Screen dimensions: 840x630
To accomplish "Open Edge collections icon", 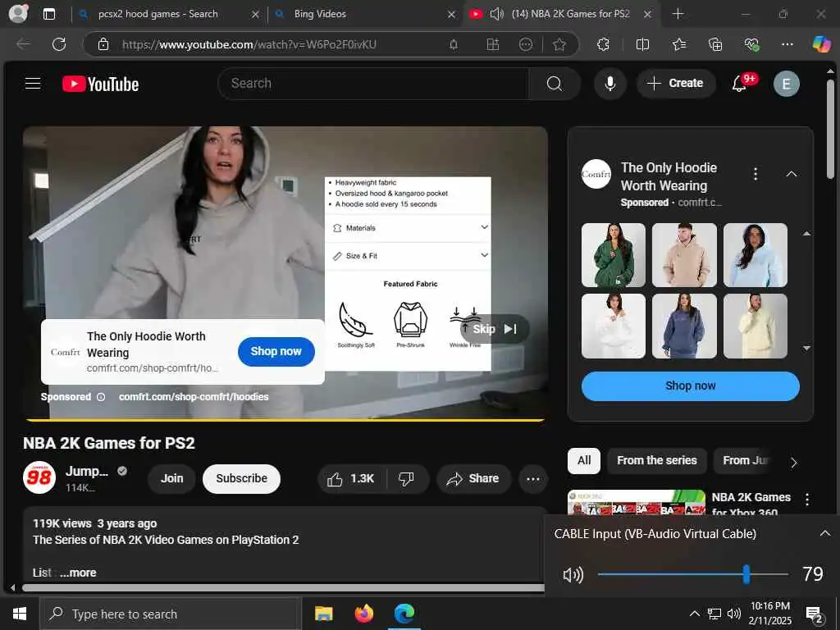I will (x=715, y=44).
